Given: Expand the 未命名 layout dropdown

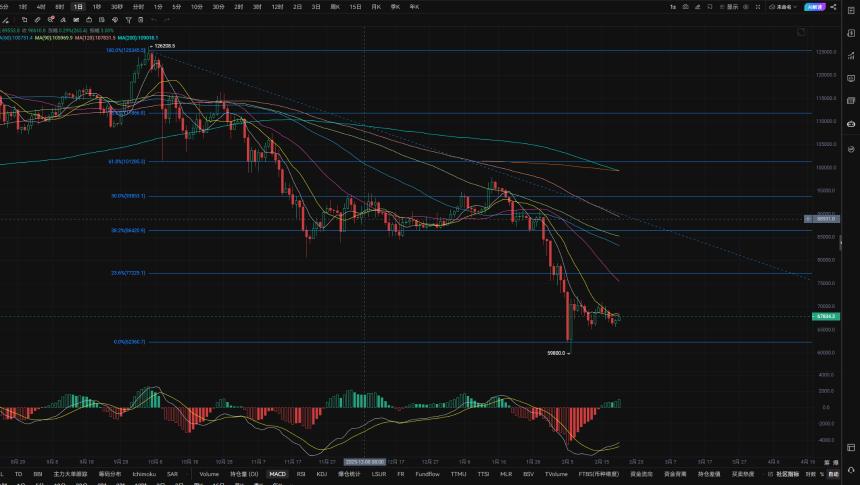Looking at the screenshot, I should [783, 7].
